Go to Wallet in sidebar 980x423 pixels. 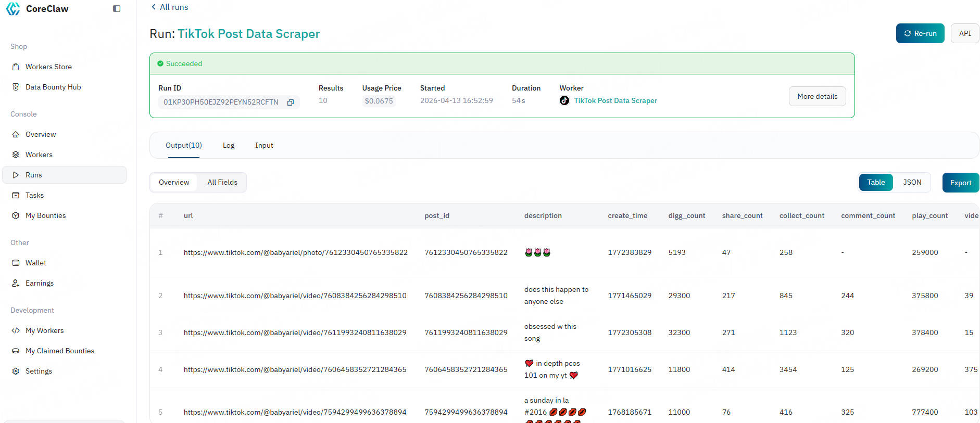(35, 263)
